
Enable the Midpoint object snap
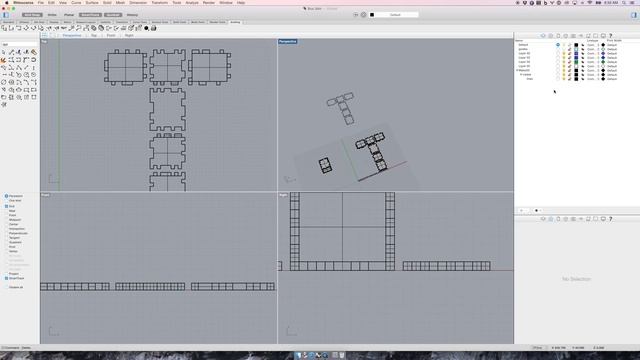12,220
